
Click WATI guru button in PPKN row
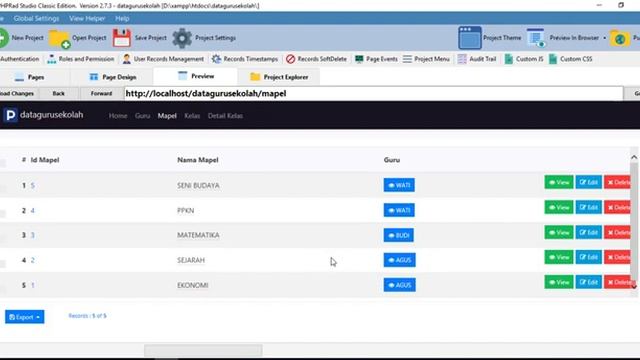[399, 210]
